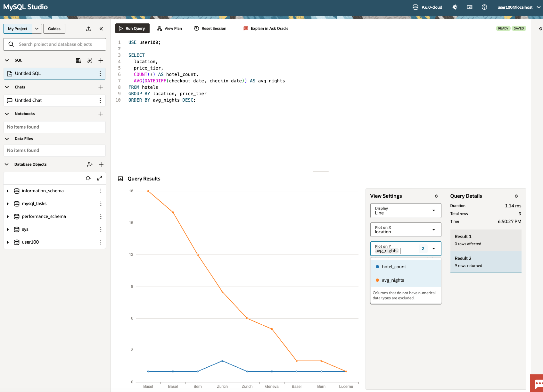Screen dimensions: 543x392
Task: Collapse the Chats section
Action: click(x=7, y=87)
